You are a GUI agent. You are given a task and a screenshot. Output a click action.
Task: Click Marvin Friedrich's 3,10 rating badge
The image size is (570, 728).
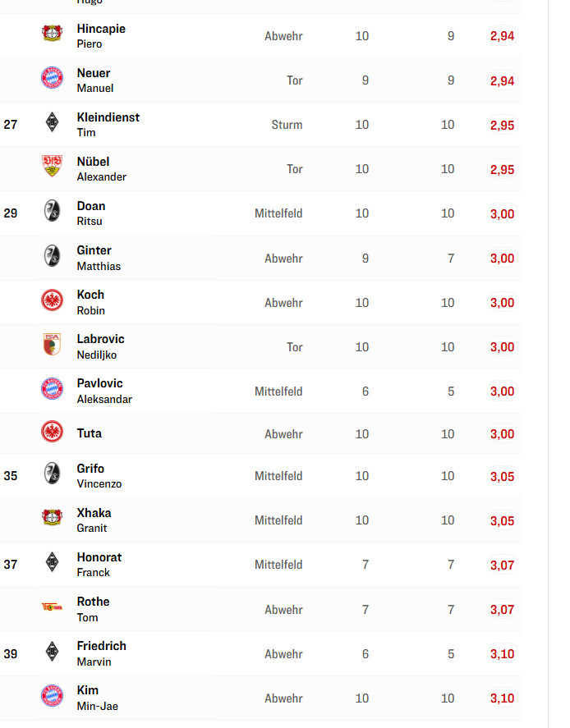pyautogui.click(x=501, y=654)
